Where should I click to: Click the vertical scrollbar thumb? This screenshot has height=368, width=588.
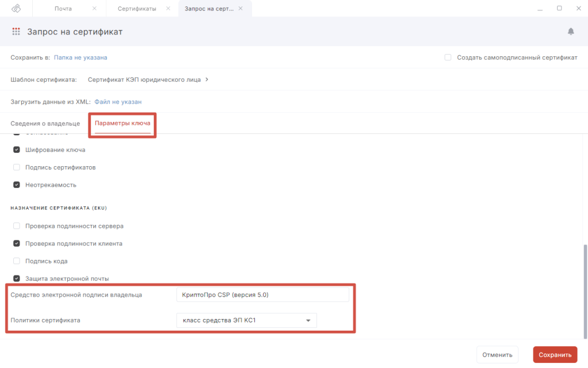[585, 291]
